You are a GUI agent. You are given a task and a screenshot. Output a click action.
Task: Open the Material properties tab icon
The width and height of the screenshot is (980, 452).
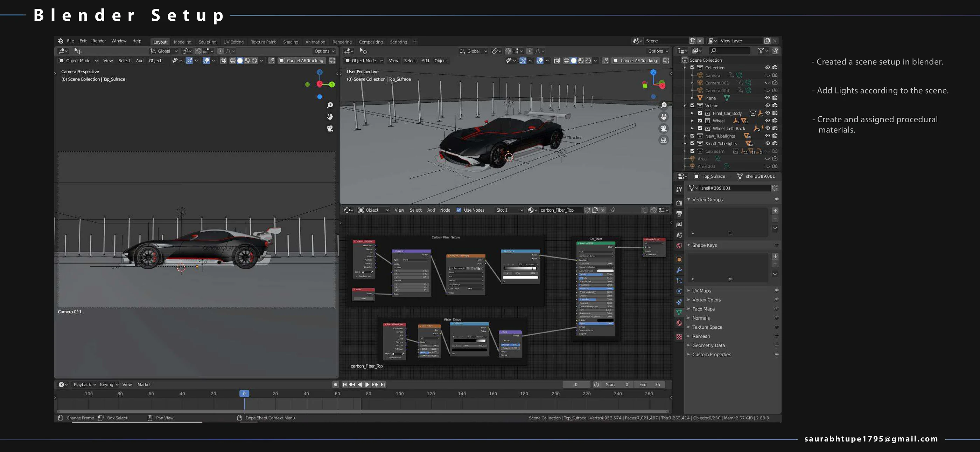pyautogui.click(x=679, y=323)
